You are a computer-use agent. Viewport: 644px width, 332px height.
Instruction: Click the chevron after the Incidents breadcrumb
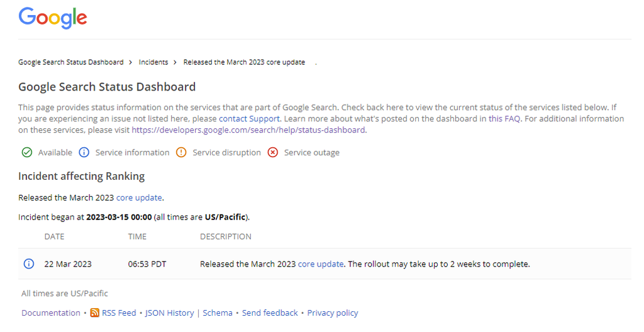point(175,62)
